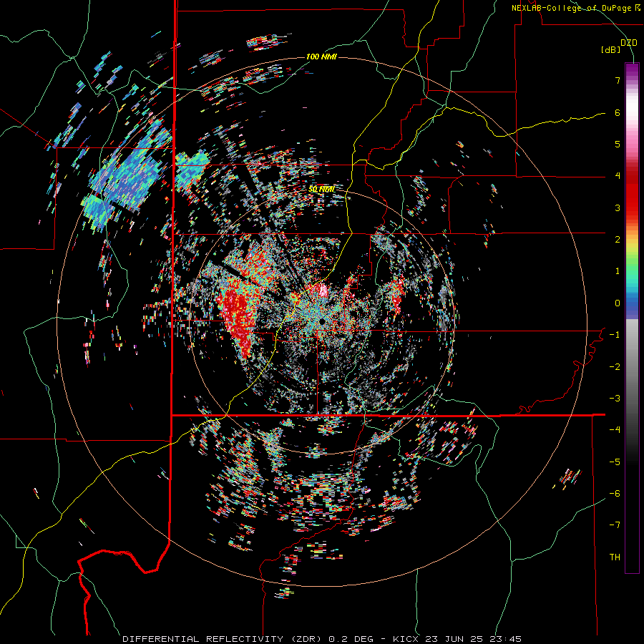Click the 4 value on the color scale
Screen dimensions: 644x644
click(618, 176)
